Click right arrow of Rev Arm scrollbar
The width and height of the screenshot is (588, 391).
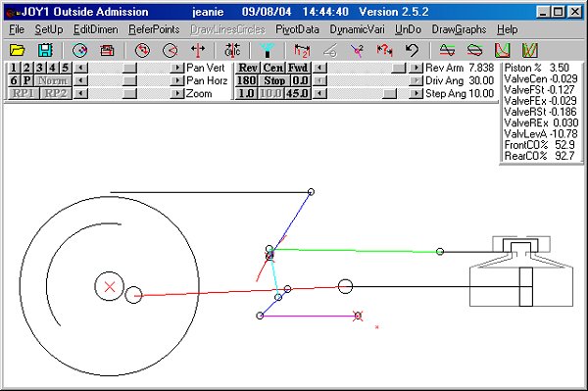(416, 68)
